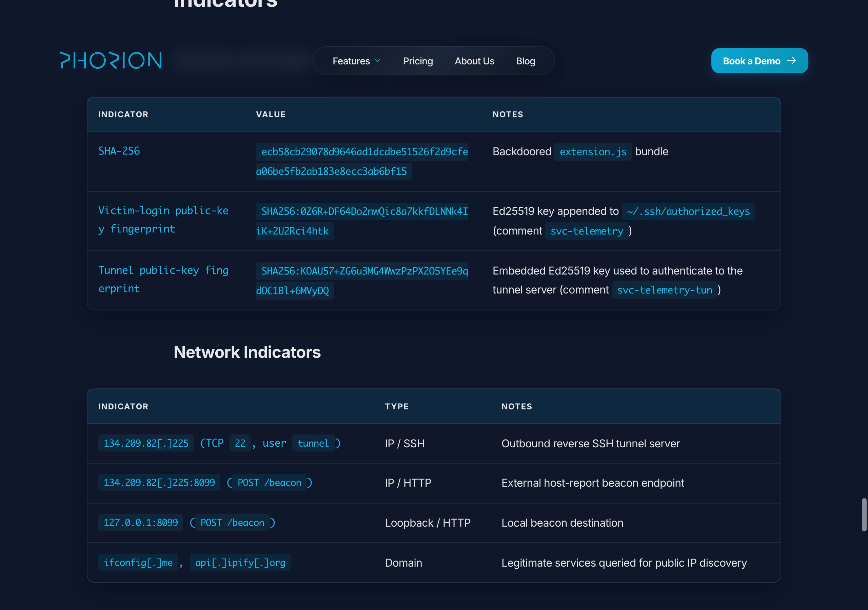Click 134.209.82[.]225 in the SSH row
The image size is (868, 610).
point(146,443)
